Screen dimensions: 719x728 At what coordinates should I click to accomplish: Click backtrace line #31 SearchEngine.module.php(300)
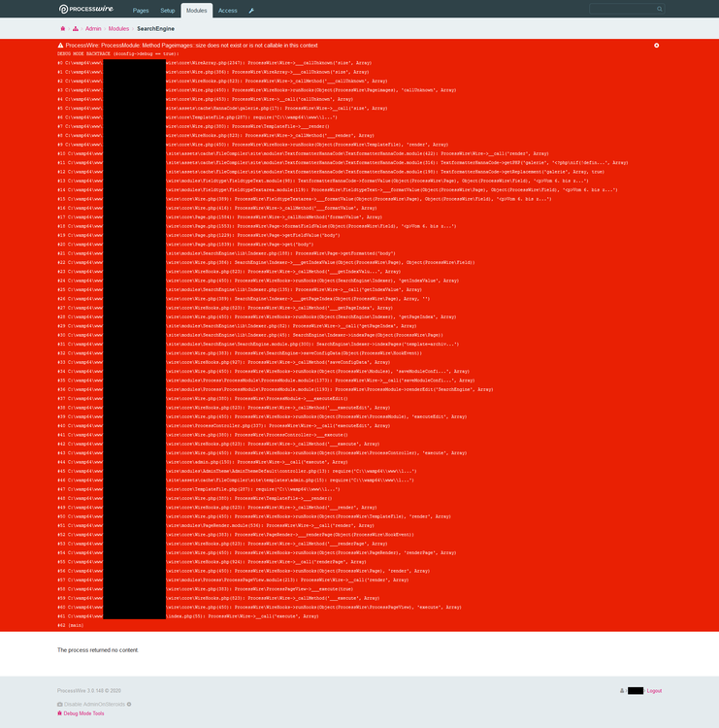tap(258, 344)
